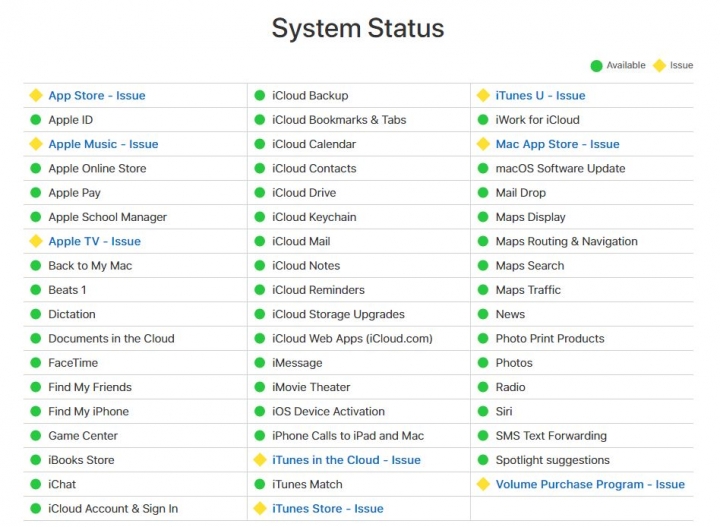Screen dimensions: 720x527
Task: Click the green Available legend dot
Action: [596, 66]
